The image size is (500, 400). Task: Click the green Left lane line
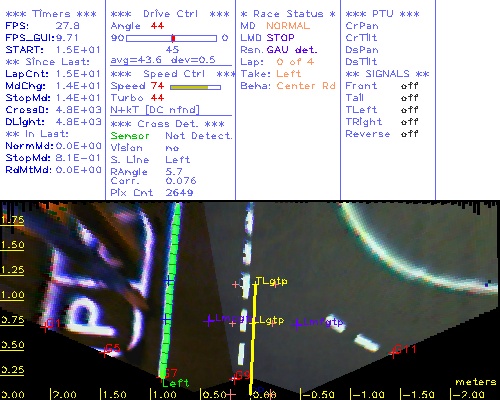pyautogui.click(x=170, y=290)
